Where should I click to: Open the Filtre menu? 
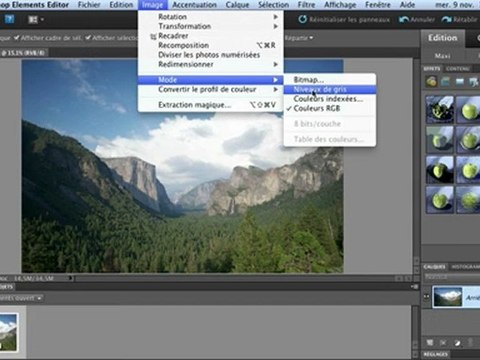click(306, 5)
